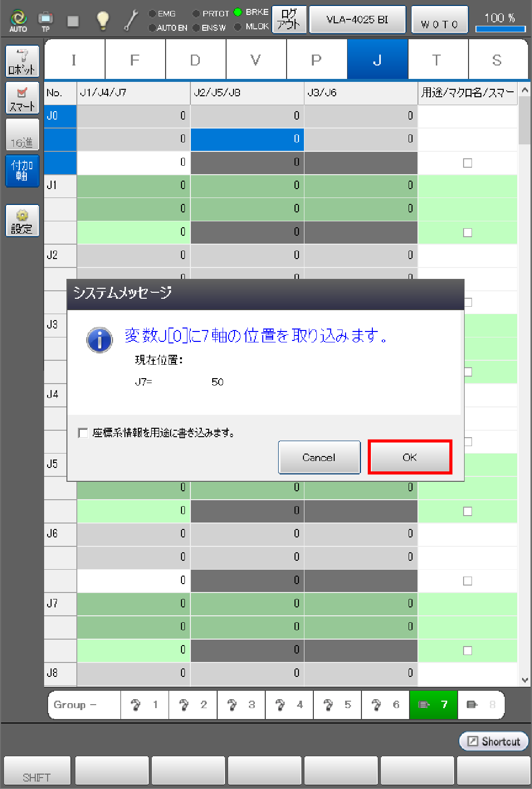Click the light bulb icon
This screenshot has width=532, height=789.
click(x=103, y=20)
